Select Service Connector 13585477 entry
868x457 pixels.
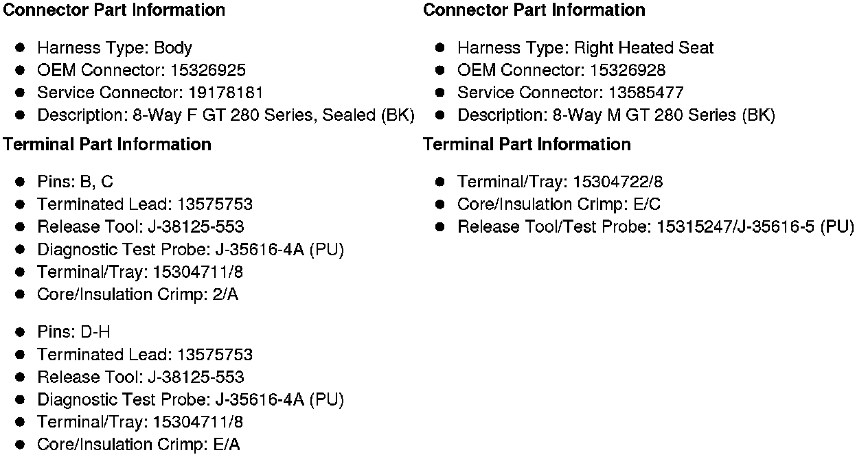pyautogui.click(x=571, y=93)
